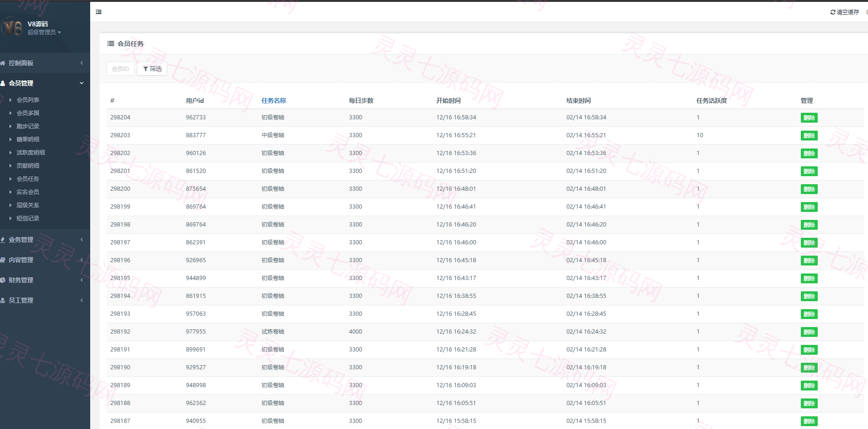The image size is (868, 429).
Task: Delete row 298204 with 删除 button
Action: point(809,118)
